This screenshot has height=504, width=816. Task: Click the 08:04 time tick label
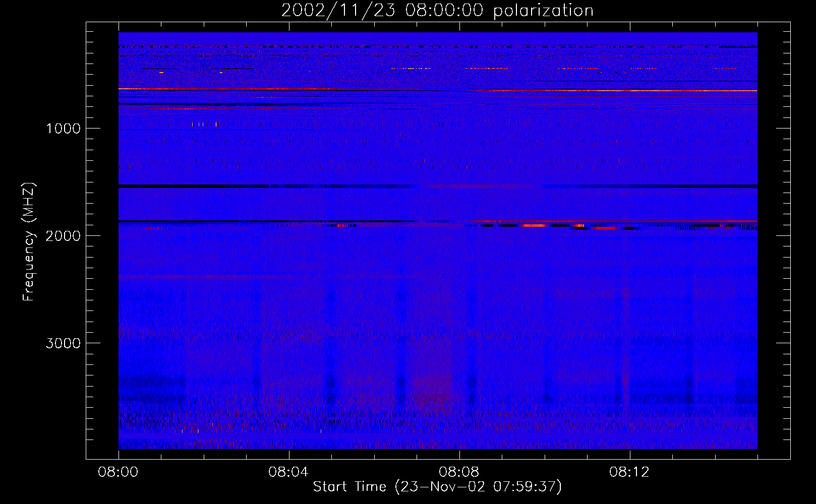(x=288, y=472)
